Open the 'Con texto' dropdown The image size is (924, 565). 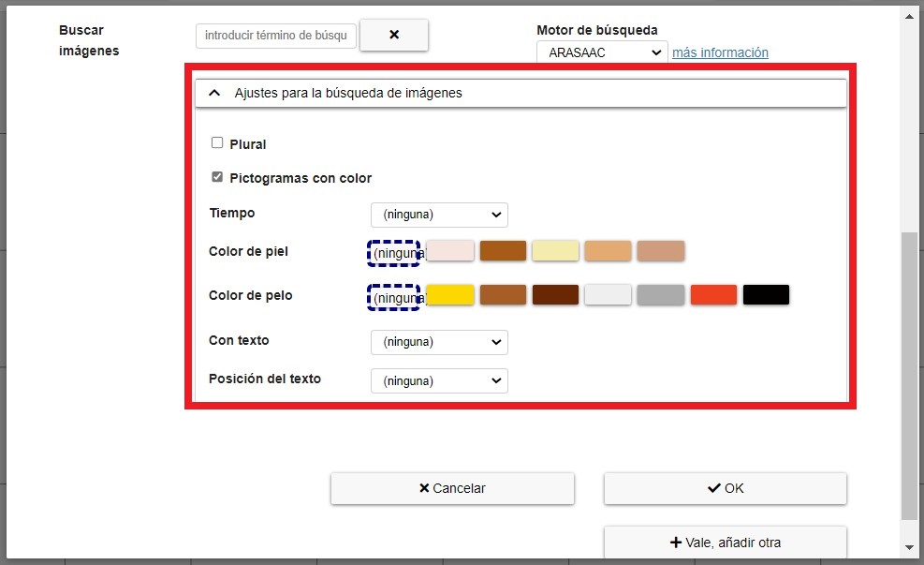439,342
